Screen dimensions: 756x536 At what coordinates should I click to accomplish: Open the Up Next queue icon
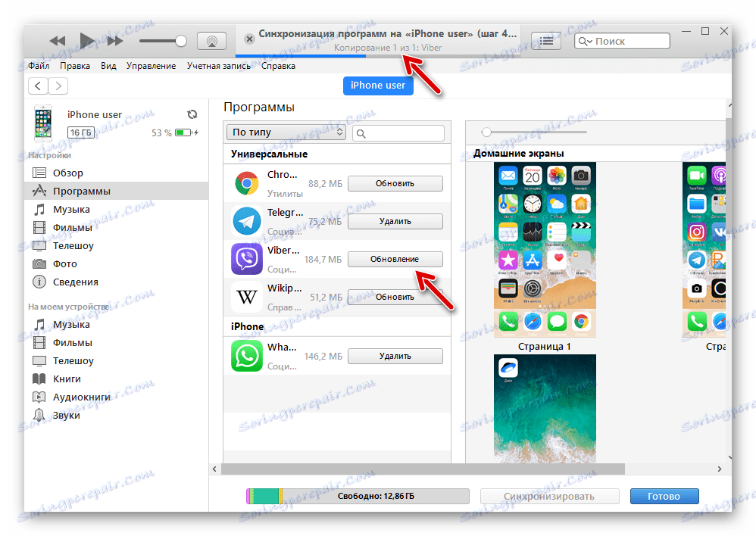(545, 41)
